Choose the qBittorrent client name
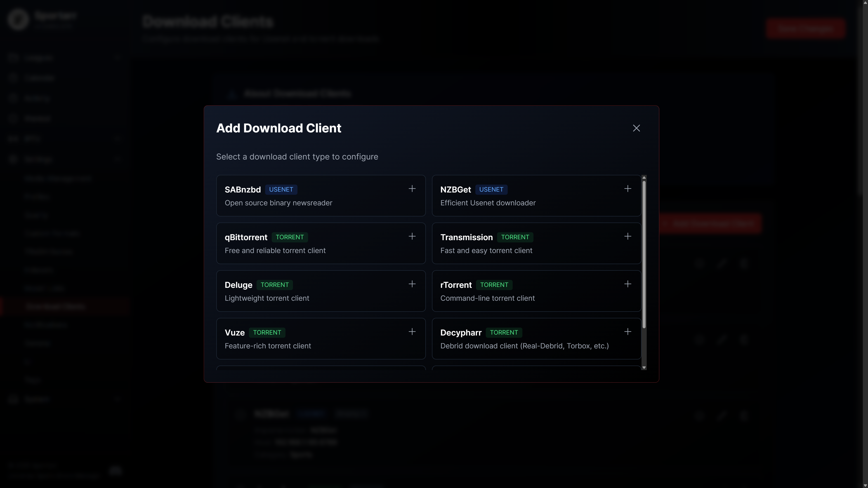The image size is (868, 488). tap(246, 237)
